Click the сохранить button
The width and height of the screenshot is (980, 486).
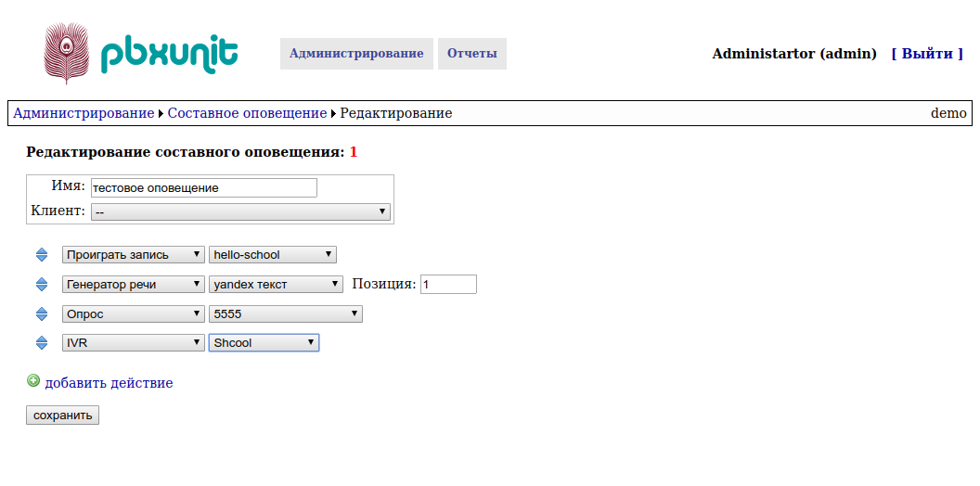[62, 415]
